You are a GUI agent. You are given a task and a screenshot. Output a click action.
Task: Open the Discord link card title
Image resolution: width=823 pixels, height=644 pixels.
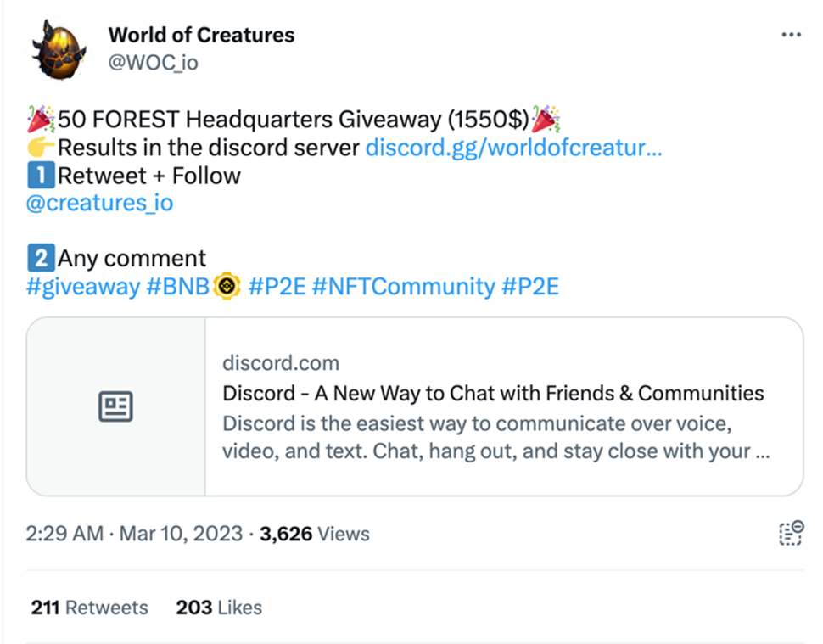click(x=493, y=394)
